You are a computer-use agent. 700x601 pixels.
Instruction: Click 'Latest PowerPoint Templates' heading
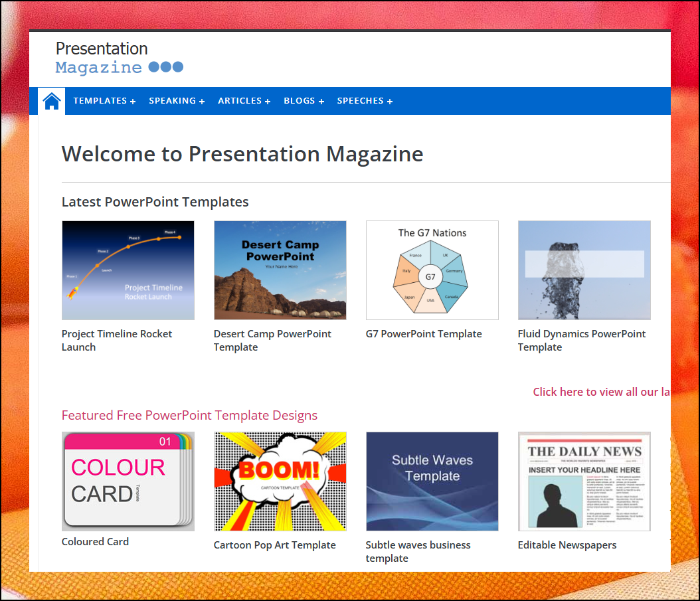point(155,202)
